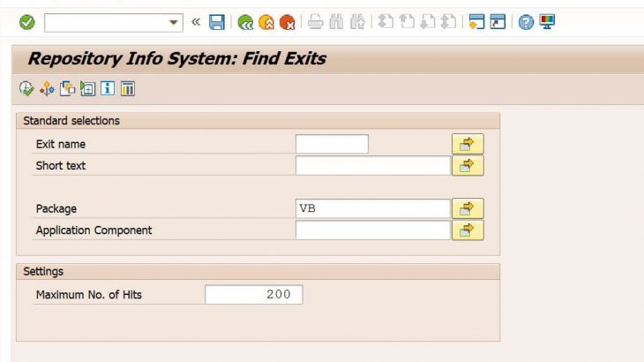Click the Generate Shortcut icon
This screenshot has width=644, height=362.
[498, 21]
